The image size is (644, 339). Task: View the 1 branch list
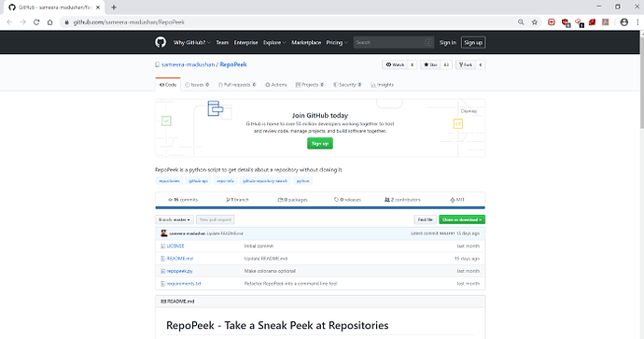click(237, 200)
